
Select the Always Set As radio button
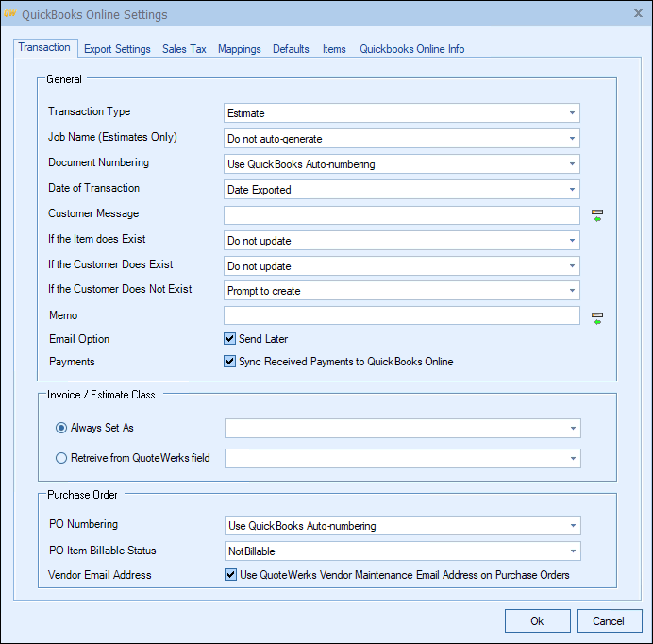coord(62,428)
